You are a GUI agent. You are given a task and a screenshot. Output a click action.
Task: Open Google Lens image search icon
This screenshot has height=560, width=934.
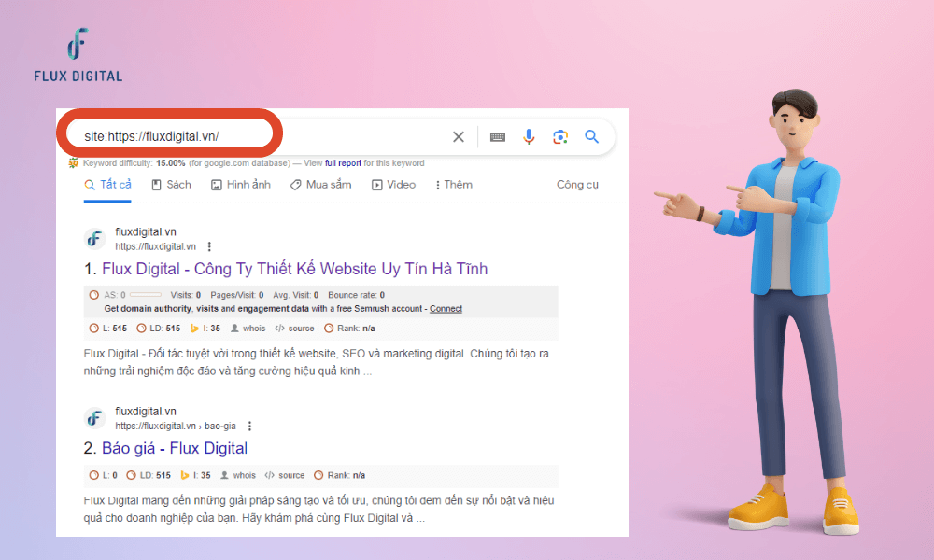(x=559, y=137)
